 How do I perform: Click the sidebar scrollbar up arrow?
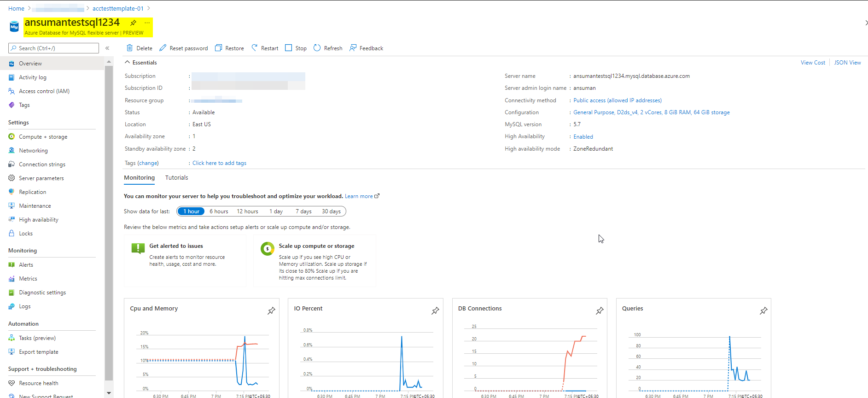tap(109, 61)
